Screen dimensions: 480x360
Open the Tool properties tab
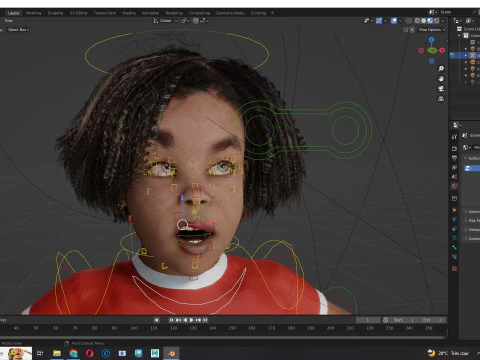click(x=454, y=137)
